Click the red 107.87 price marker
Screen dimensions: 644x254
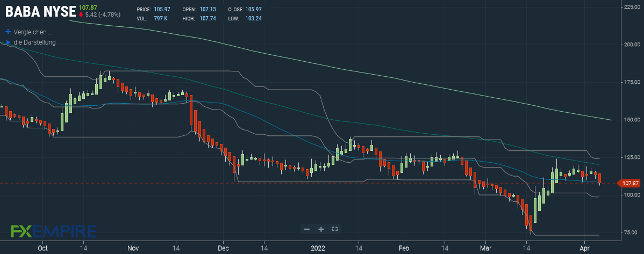click(629, 183)
